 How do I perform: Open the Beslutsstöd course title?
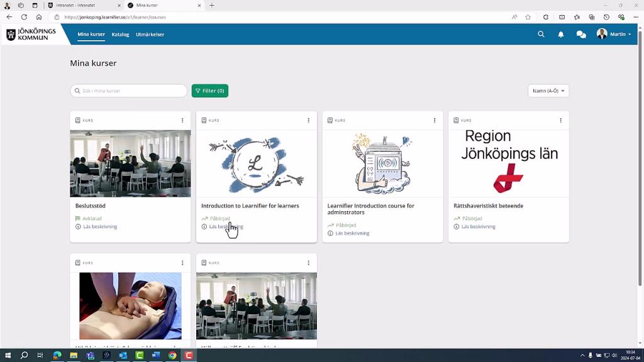[x=91, y=206]
